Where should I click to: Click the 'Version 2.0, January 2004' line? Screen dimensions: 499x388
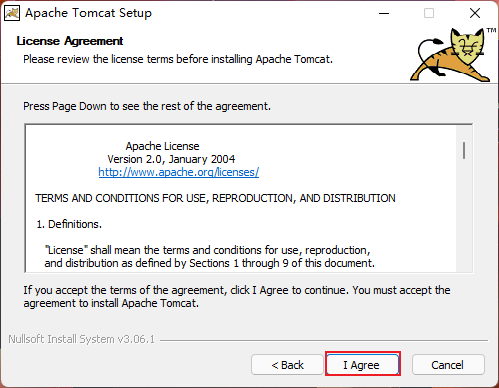click(171, 159)
